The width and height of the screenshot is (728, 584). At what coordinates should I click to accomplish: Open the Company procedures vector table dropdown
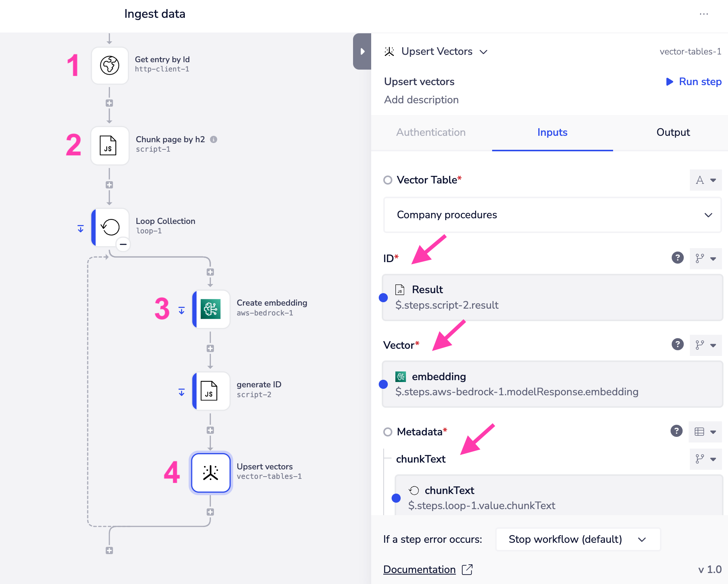tap(552, 215)
